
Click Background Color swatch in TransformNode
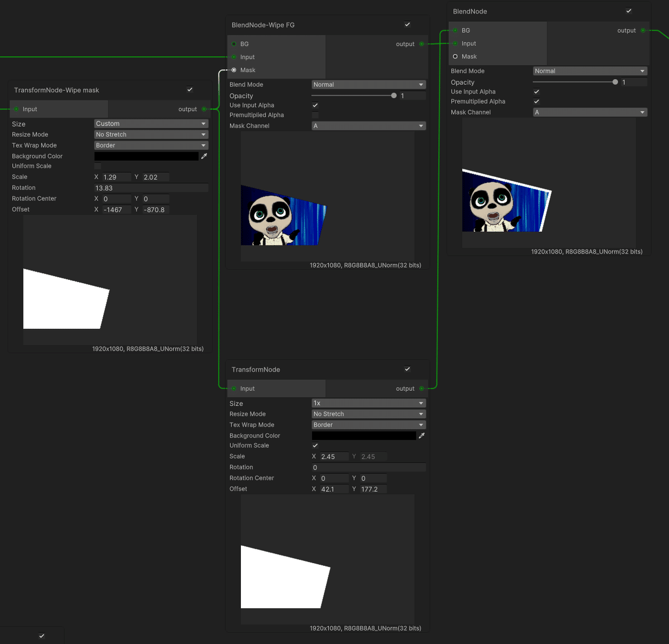coord(364,435)
